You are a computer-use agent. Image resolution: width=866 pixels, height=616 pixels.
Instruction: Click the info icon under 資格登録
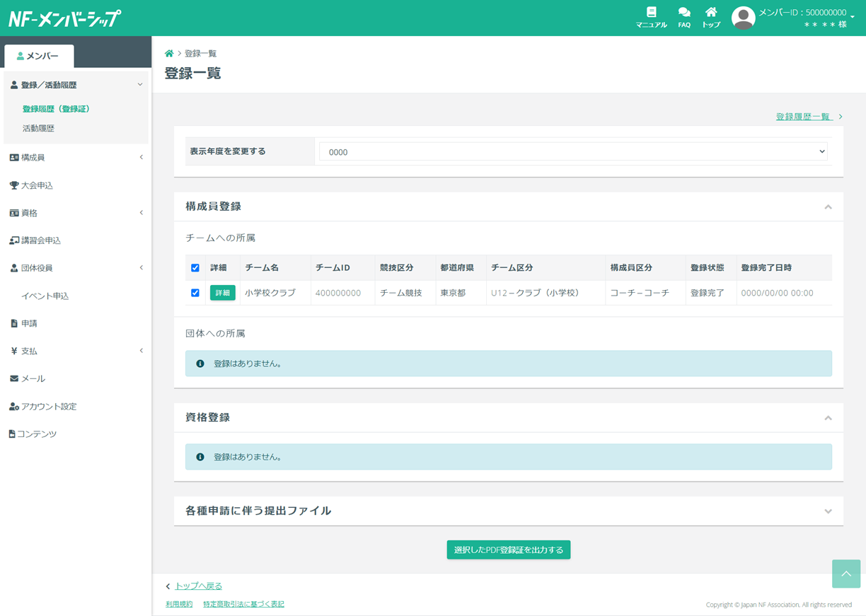[x=200, y=457]
